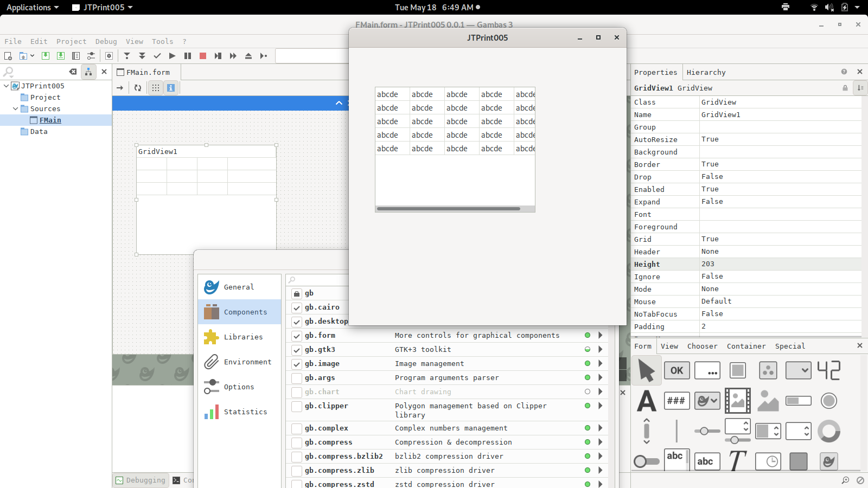Expand details arrow for gb.form component
This screenshot has width=868, height=488.
[601, 336]
